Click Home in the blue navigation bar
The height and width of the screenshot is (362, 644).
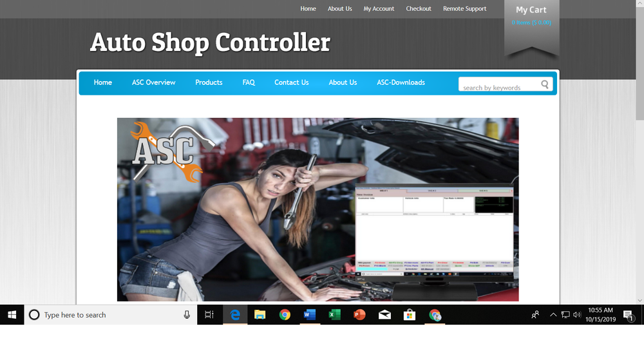(102, 82)
